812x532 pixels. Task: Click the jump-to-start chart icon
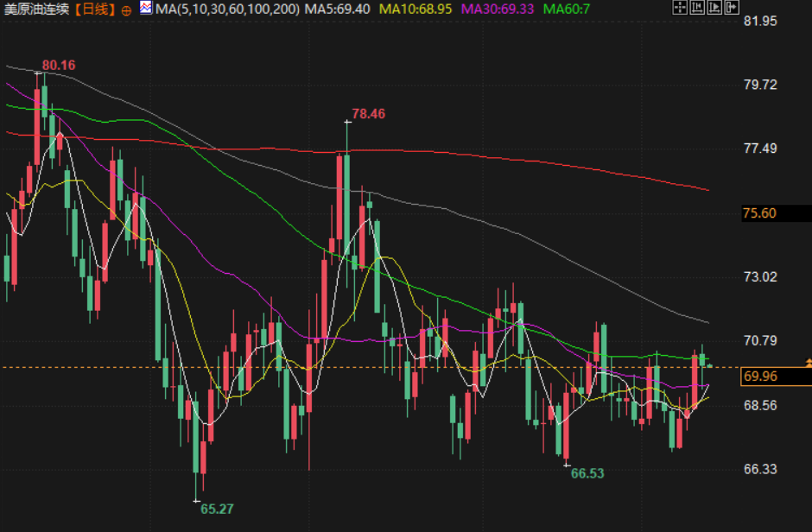[698, 9]
